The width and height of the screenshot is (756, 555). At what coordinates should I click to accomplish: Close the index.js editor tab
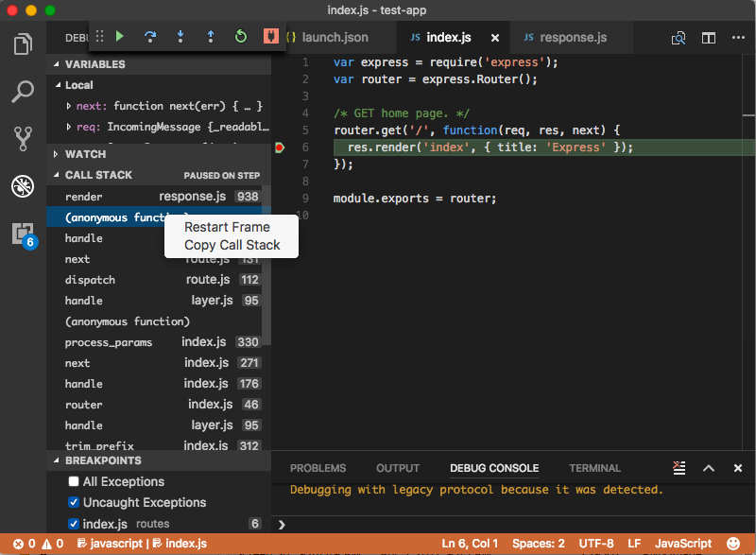click(x=495, y=38)
